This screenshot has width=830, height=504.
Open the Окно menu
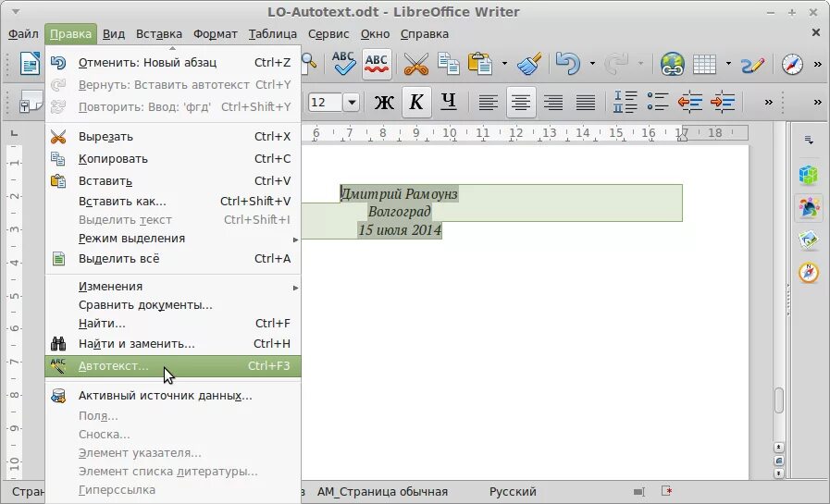tap(376, 34)
